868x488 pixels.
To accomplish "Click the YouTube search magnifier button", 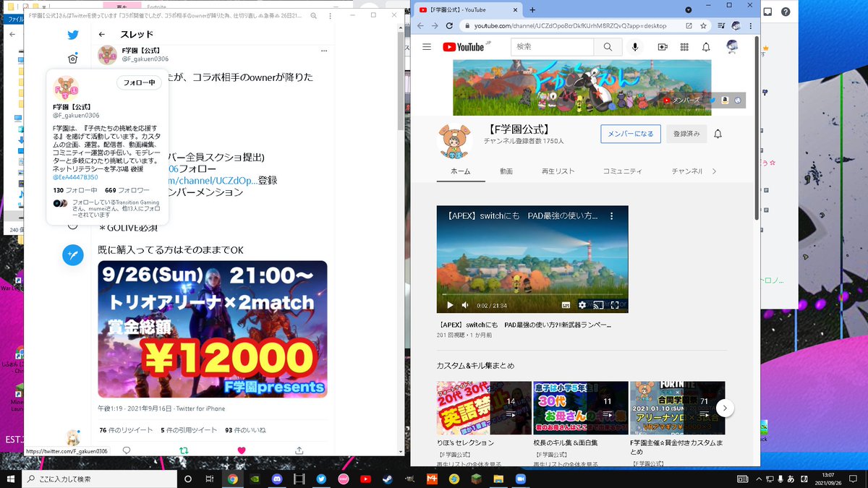I will [608, 47].
